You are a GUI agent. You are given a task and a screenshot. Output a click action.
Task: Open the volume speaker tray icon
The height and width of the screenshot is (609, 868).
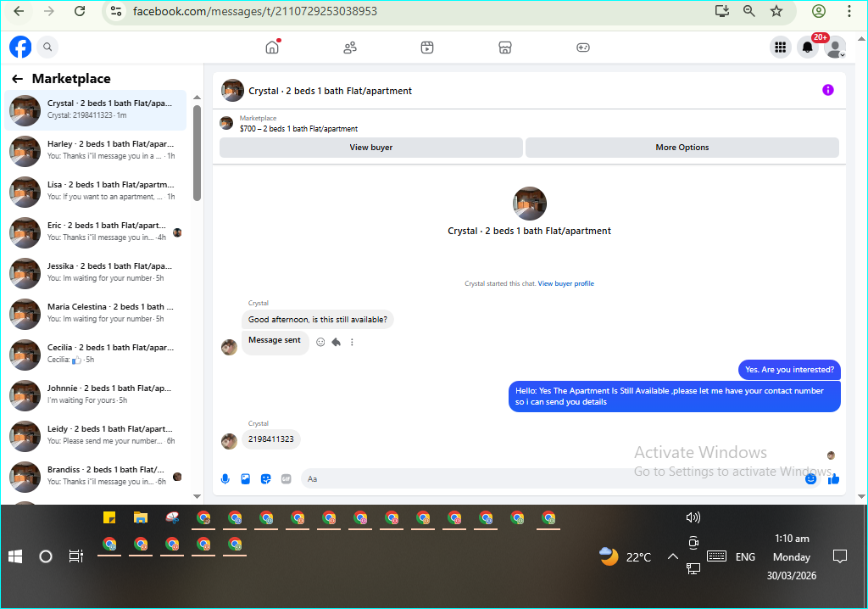coord(693,517)
